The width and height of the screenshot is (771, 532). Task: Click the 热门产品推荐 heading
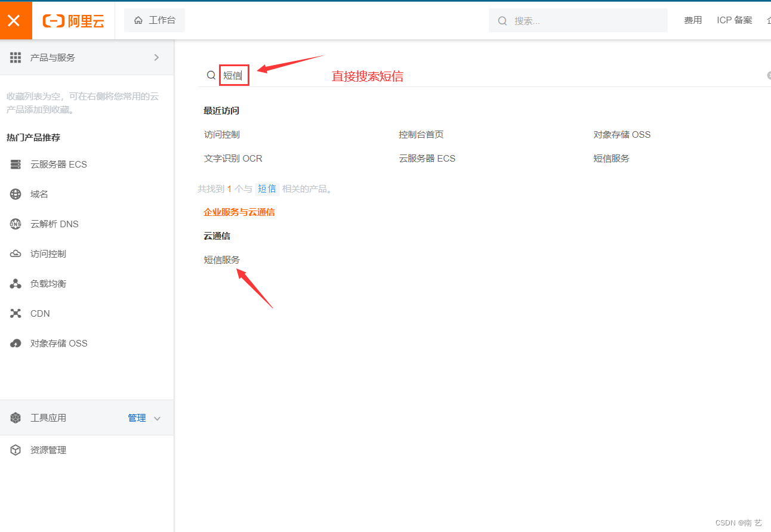(33, 138)
